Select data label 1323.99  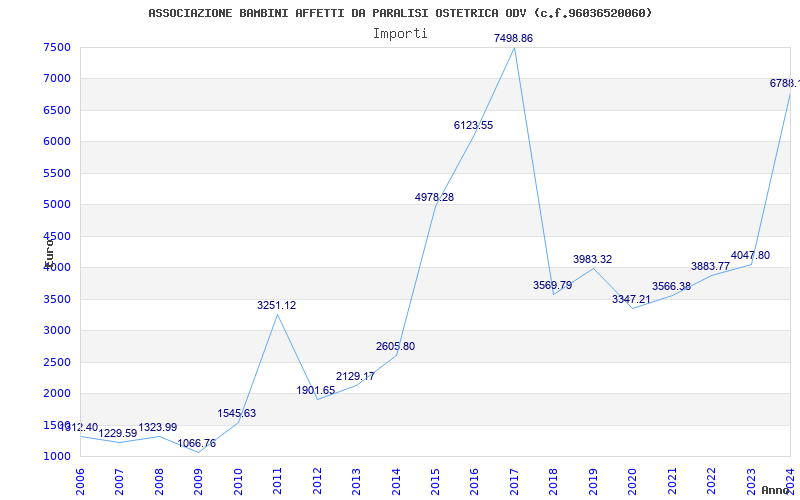click(158, 427)
